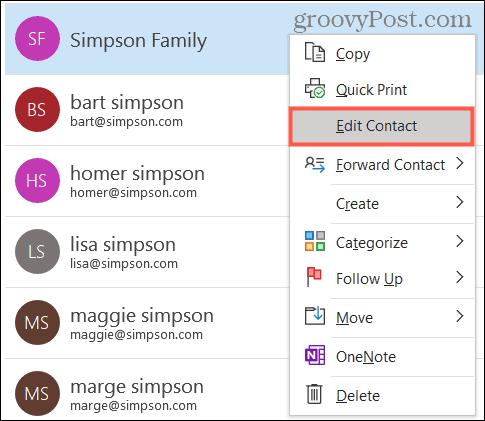Click the Forward Contact person-arrow icon
The image size is (485, 421).
(x=315, y=165)
